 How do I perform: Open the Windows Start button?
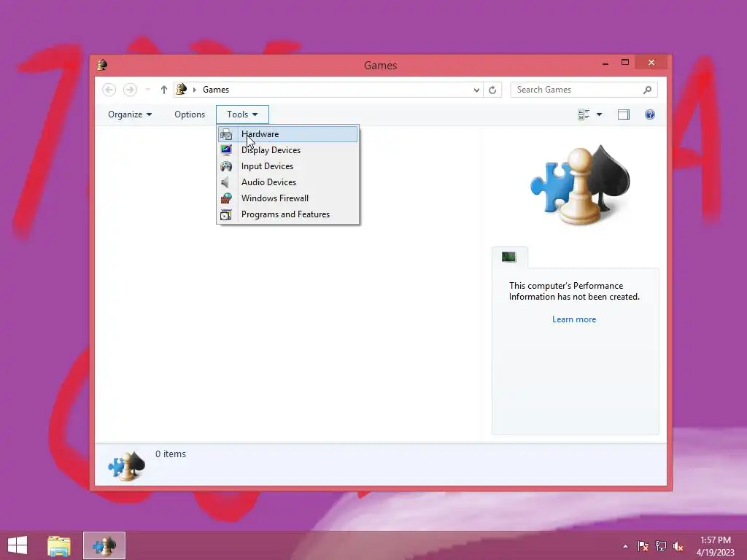pos(18,545)
